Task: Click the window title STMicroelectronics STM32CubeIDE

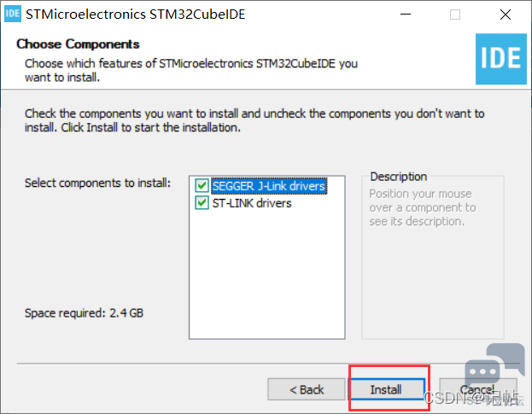Action: [x=136, y=15]
